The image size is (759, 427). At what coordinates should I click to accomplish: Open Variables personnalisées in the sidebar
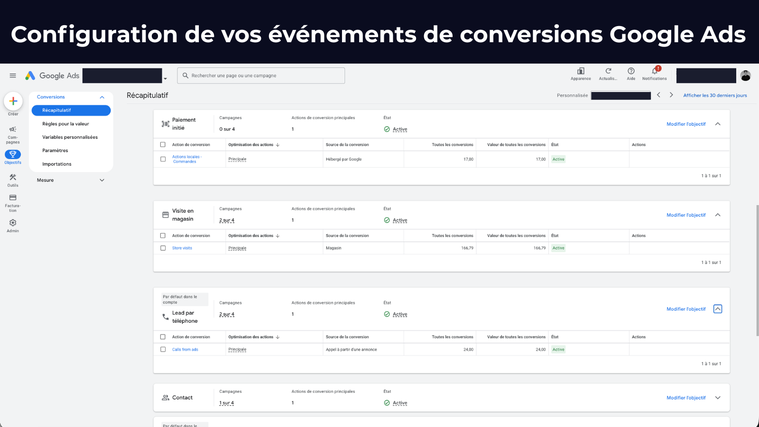(x=70, y=137)
